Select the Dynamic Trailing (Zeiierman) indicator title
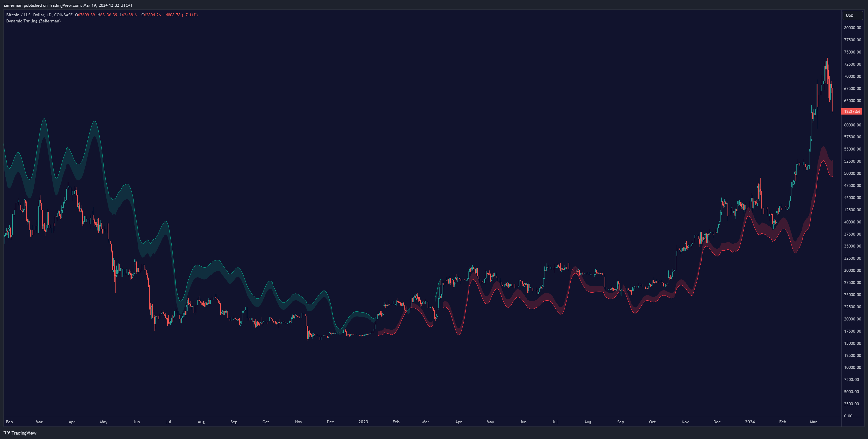The height and width of the screenshot is (439, 868). click(x=33, y=21)
